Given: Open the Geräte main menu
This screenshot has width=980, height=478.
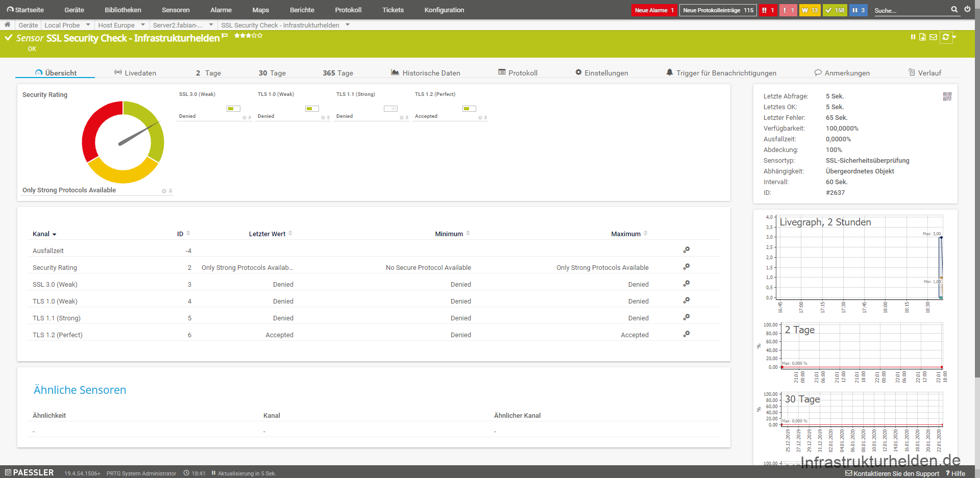Looking at the screenshot, I should [75, 10].
